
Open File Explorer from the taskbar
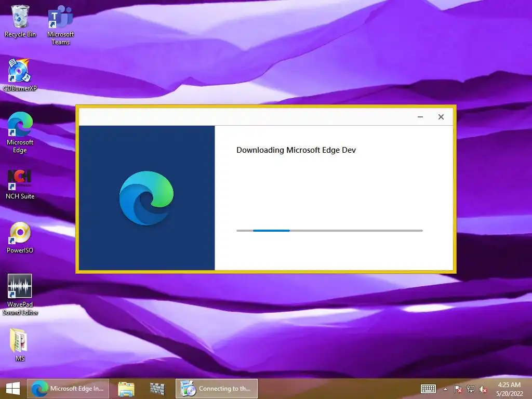126,389
